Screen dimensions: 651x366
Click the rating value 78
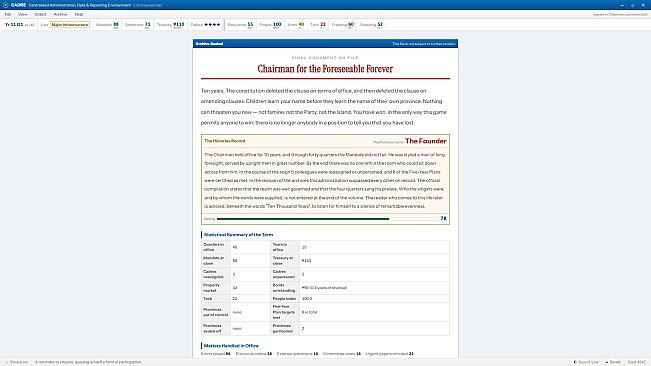pos(443,218)
